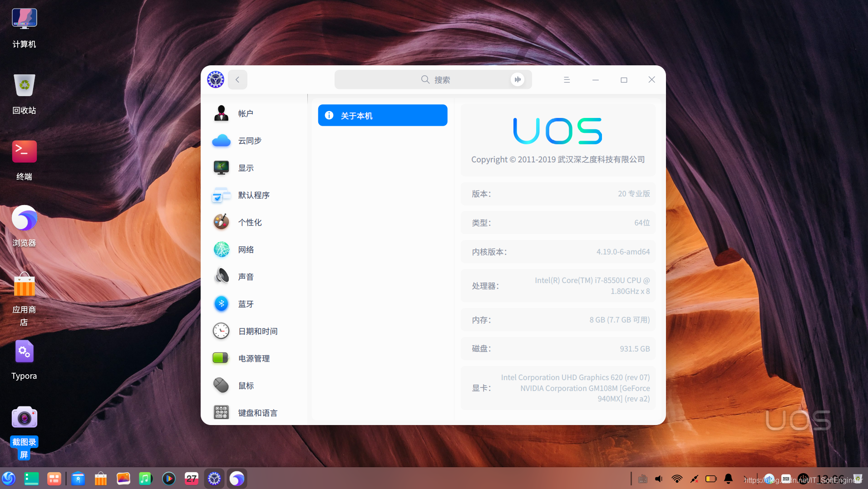
Task: Open the browser icon in the dock
Action: 237,479
